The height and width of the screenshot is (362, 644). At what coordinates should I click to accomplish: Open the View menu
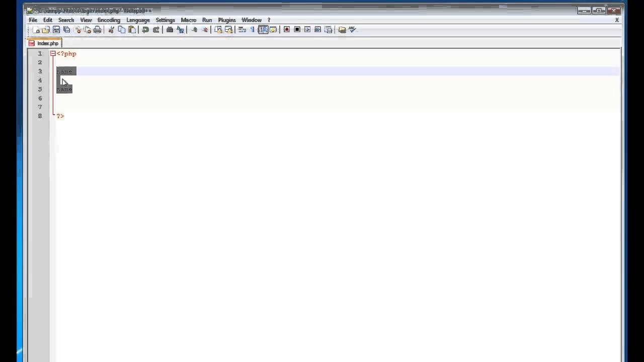[x=86, y=20]
